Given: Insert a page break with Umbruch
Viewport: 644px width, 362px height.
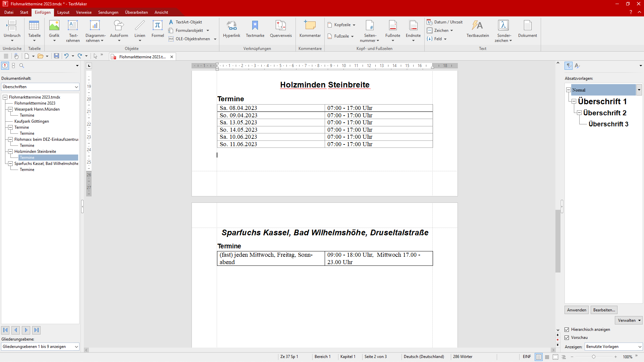Looking at the screenshot, I should click(x=12, y=31).
